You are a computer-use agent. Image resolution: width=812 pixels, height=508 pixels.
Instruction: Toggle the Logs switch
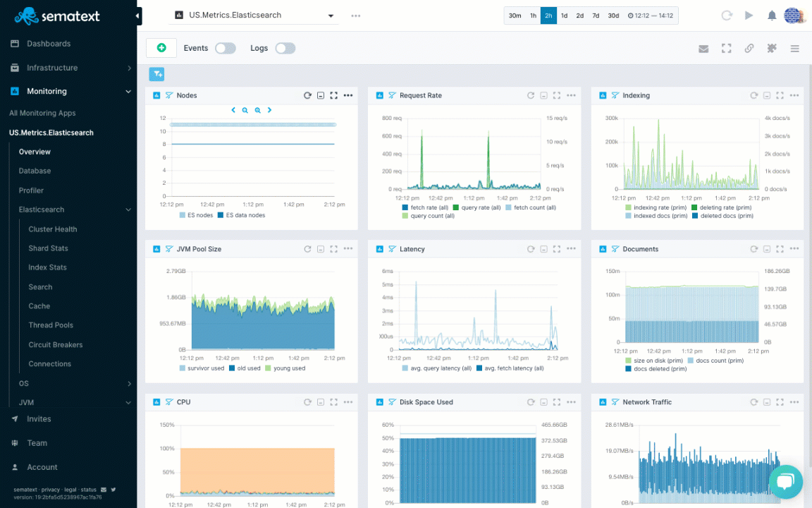coord(285,48)
